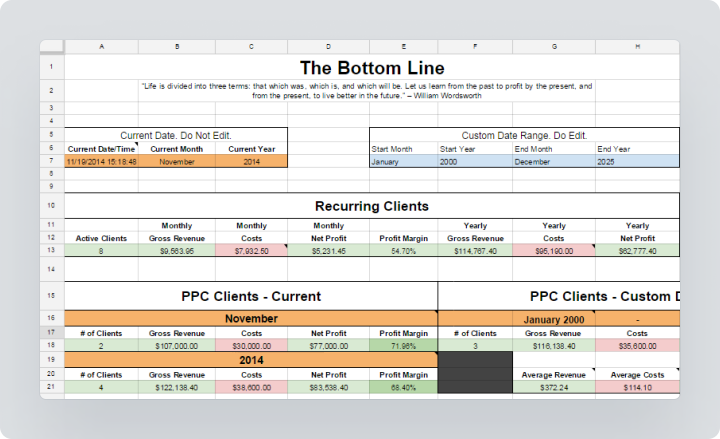
Task: Select row 13 header
Action: tap(51, 250)
